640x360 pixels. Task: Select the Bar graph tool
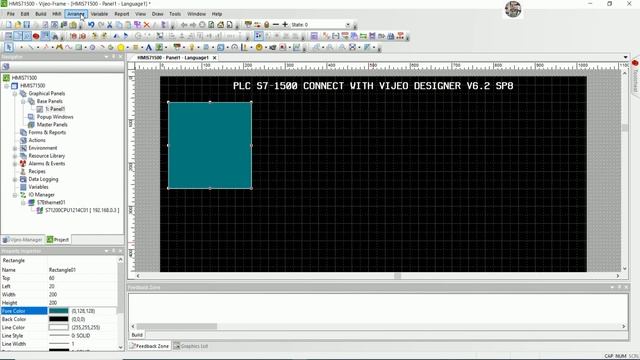point(244,47)
